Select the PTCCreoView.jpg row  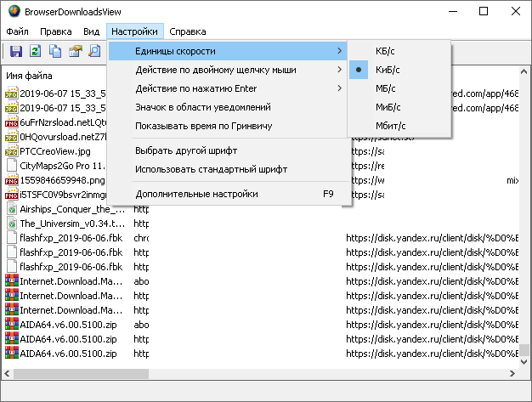click(55, 151)
